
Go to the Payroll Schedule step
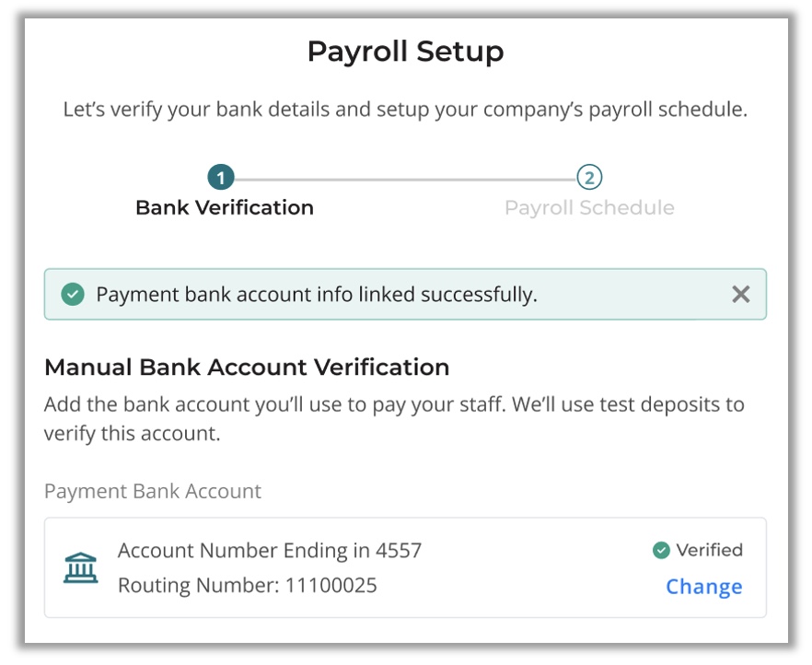pos(589,207)
